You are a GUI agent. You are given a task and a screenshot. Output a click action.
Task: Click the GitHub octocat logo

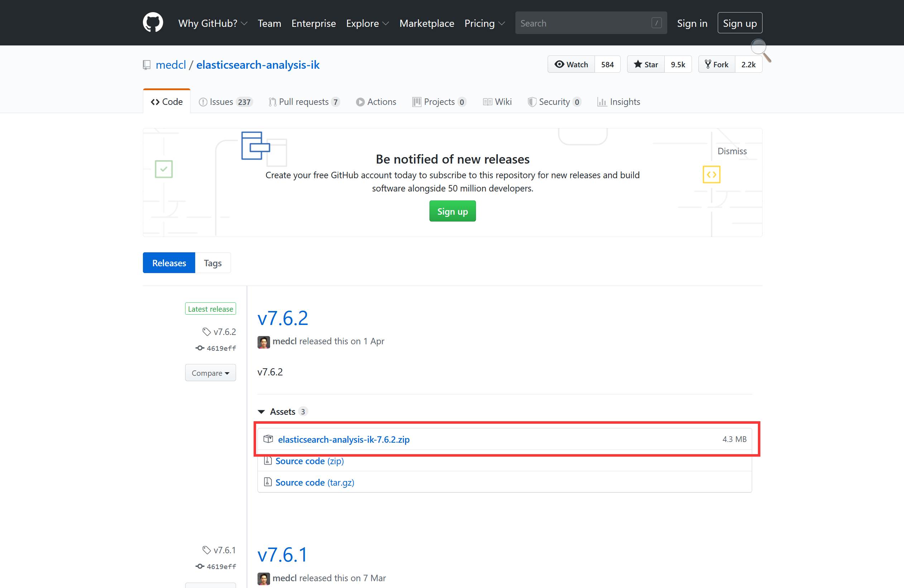click(153, 23)
